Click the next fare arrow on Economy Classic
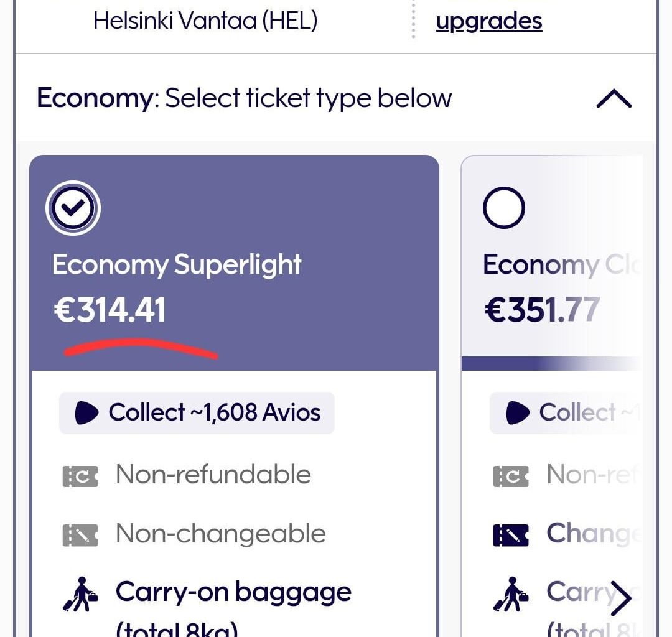Screen dimensions: 672x637 [622, 597]
